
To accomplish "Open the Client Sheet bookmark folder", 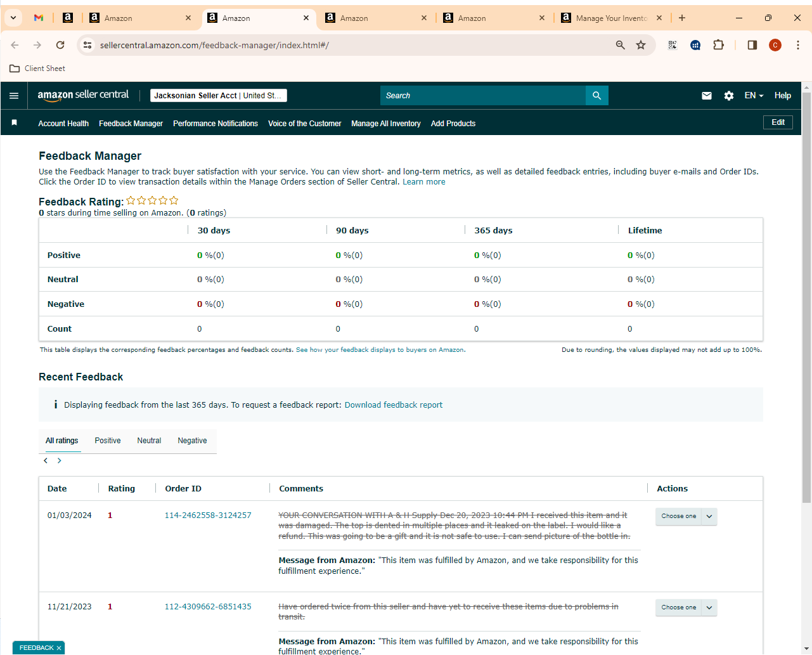I will coord(37,68).
